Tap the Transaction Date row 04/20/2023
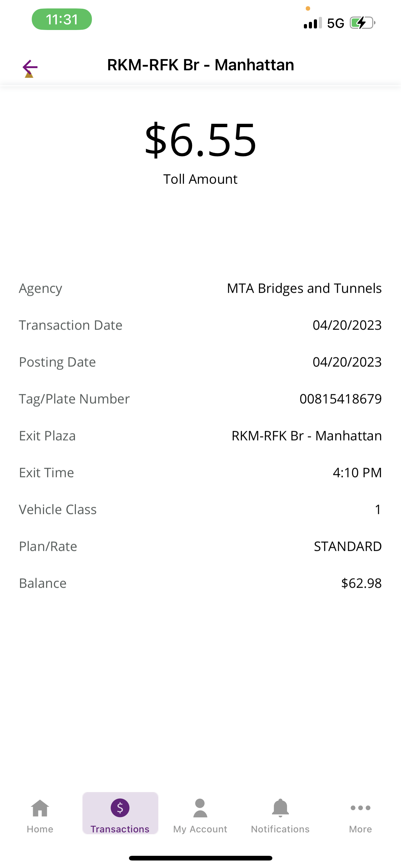 [200, 325]
